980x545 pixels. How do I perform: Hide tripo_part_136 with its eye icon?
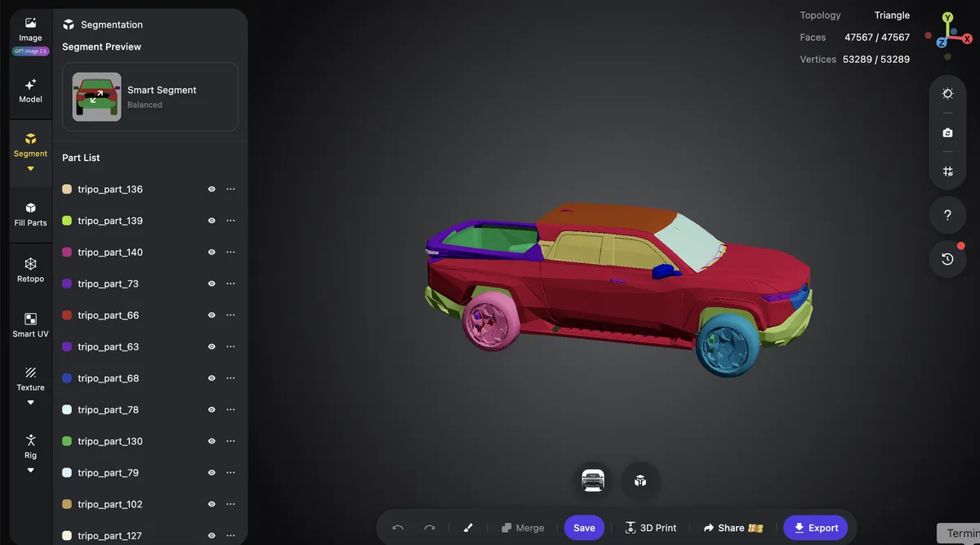212,190
